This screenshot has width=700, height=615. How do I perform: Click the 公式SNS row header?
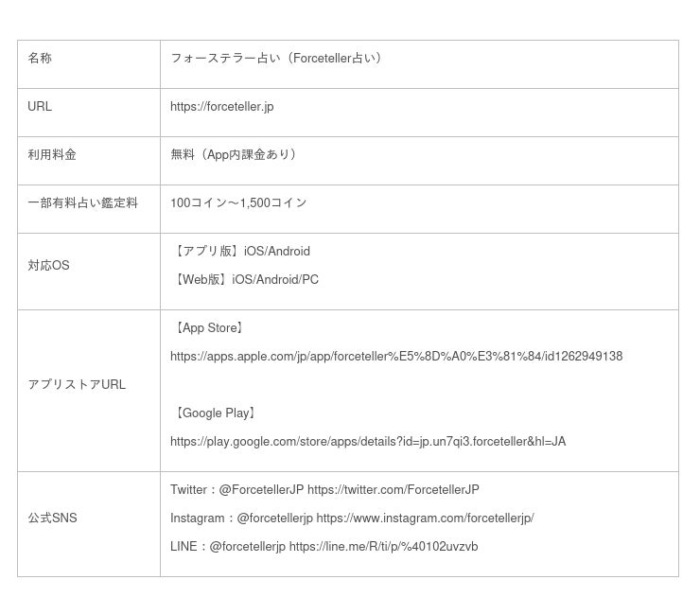coord(52,518)
